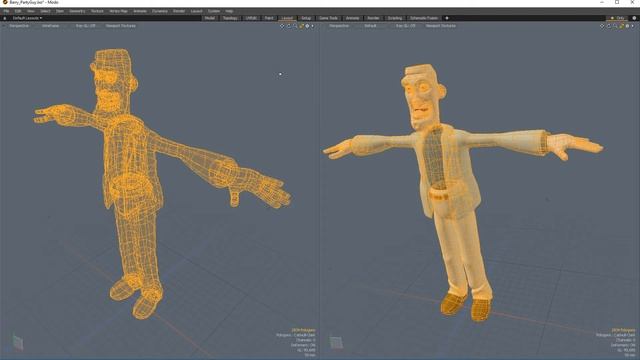The image size is (640, 360).
Task: Open right viewport Default shading dropdown
Action: point(370,26)
